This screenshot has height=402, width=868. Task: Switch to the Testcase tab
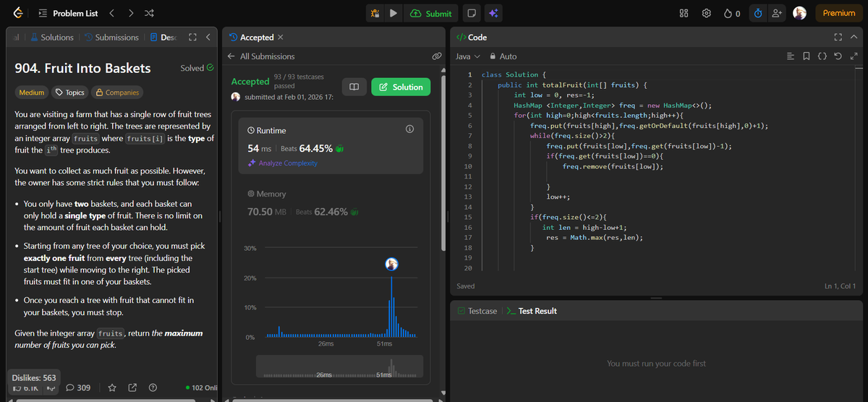click(477, 311)
